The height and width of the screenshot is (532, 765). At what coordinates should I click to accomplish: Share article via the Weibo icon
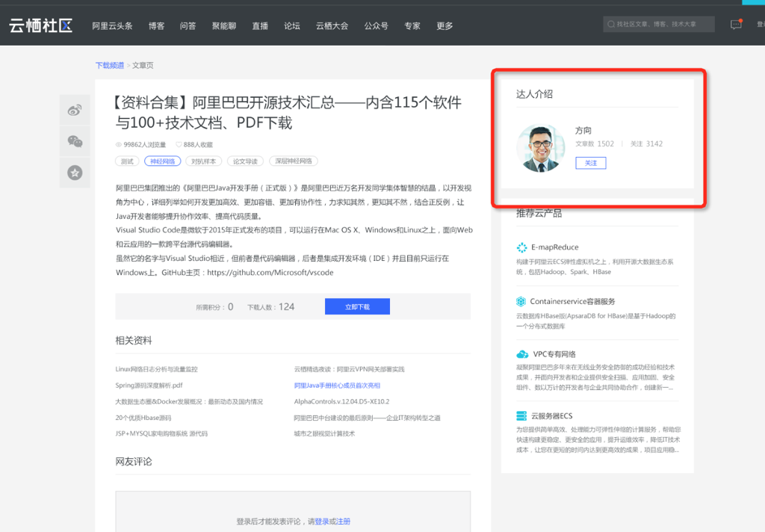(x=75, y=110)
